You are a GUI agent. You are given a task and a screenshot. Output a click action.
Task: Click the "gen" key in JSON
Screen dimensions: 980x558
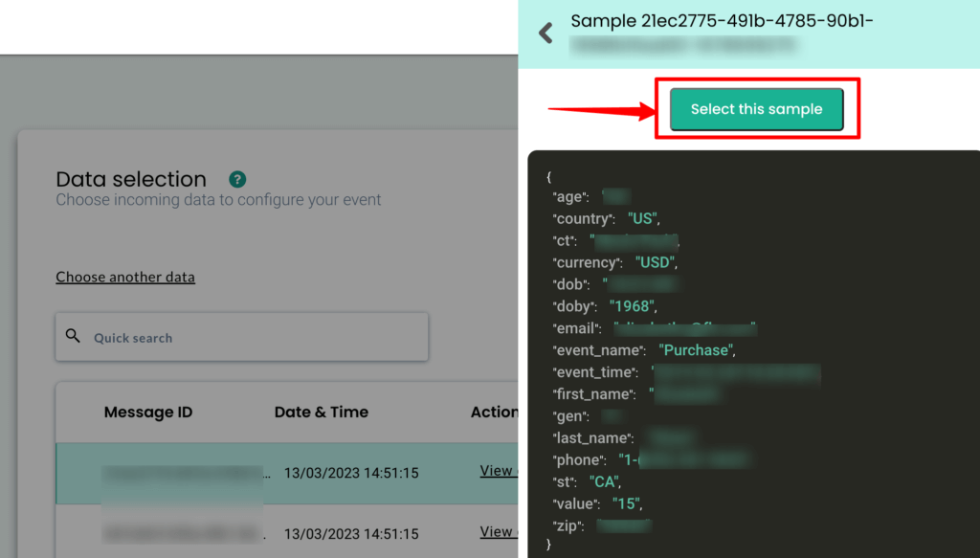coord(570,416)
